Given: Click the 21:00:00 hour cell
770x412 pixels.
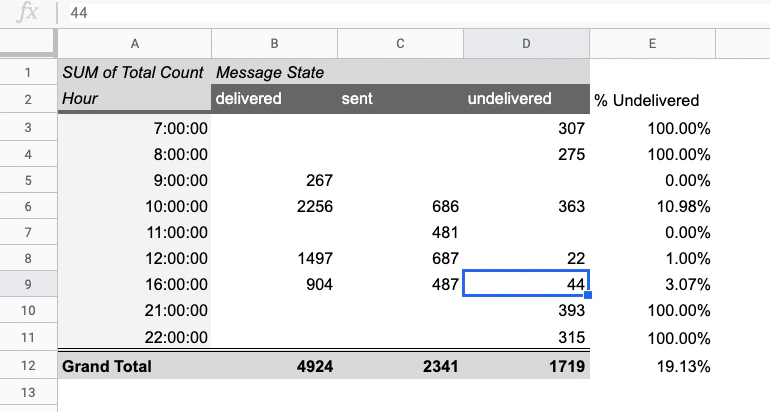Looking at the screenshot, I should (135, 310).
